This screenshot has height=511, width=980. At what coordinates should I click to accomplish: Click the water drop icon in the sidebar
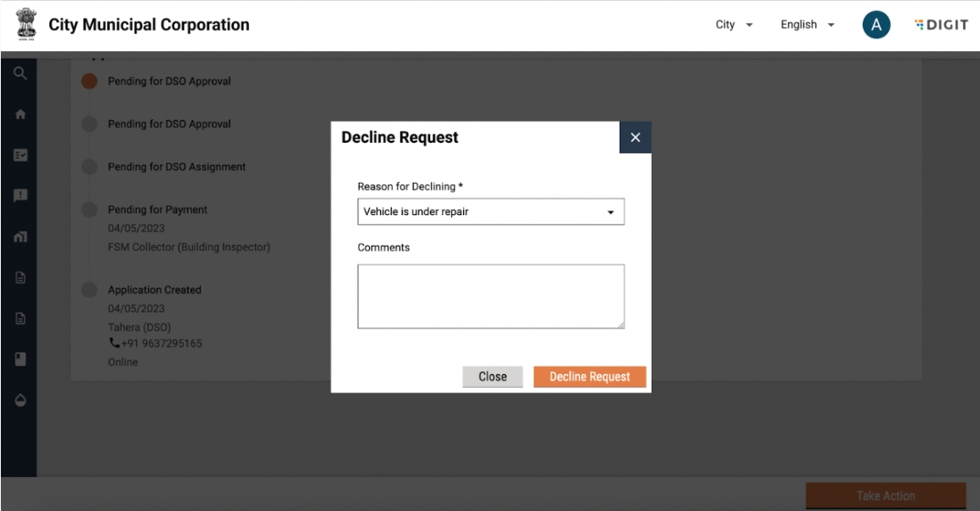[x=20, y=400]
